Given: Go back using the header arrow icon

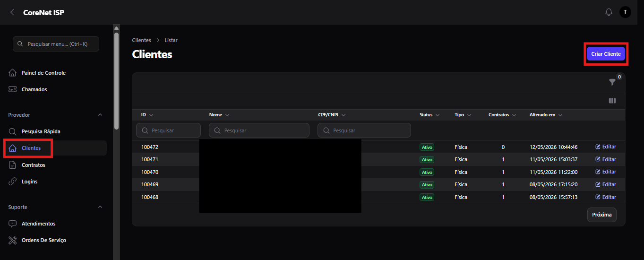Looking at the screenshot, I should point(12,12).
